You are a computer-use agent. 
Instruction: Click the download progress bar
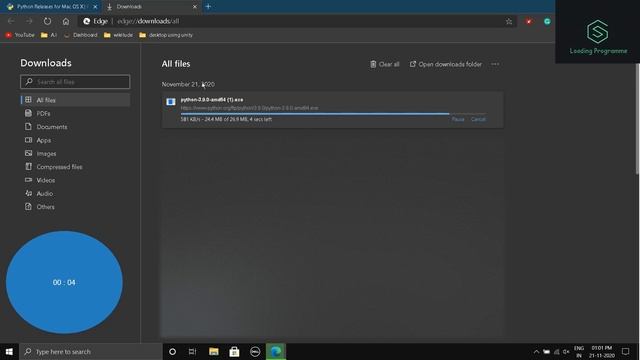coord(333,114)
